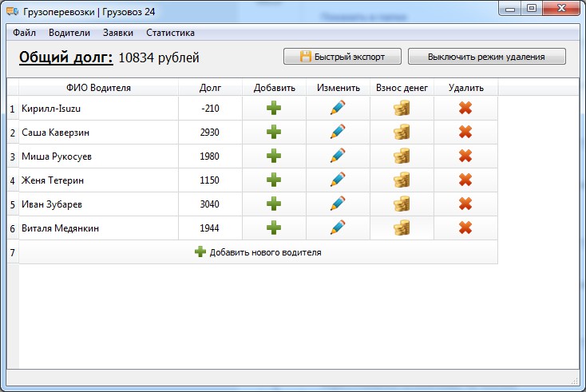Screen dimensions: 586x392
Task: Delete Миша Рукосуев from the list
Action: point(465,156)
